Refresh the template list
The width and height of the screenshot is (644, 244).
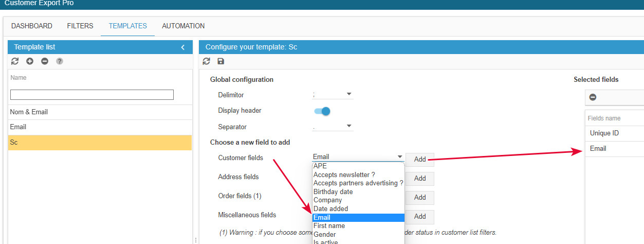tap(15, 61)
